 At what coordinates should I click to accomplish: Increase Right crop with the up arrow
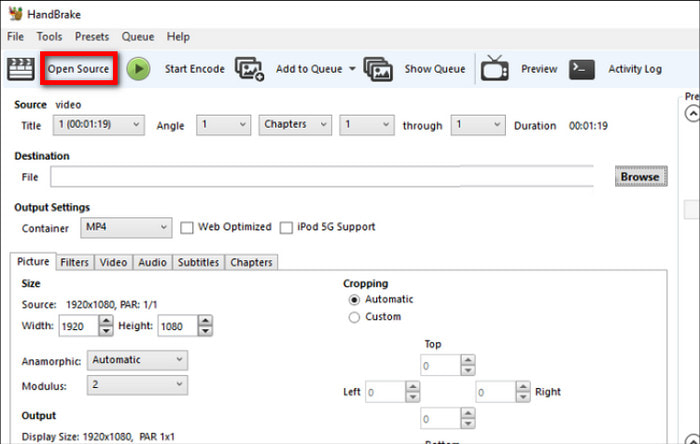[x=523, y=386]
